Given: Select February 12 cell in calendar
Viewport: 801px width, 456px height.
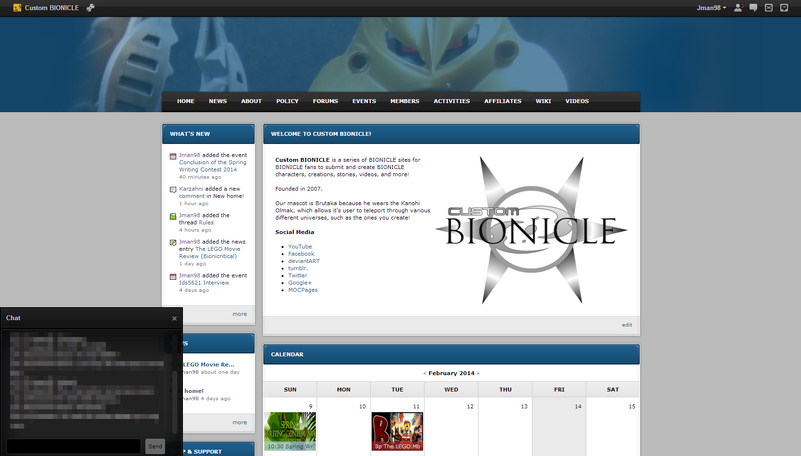Looking at the screenshot, I should (x=451, y=427).
